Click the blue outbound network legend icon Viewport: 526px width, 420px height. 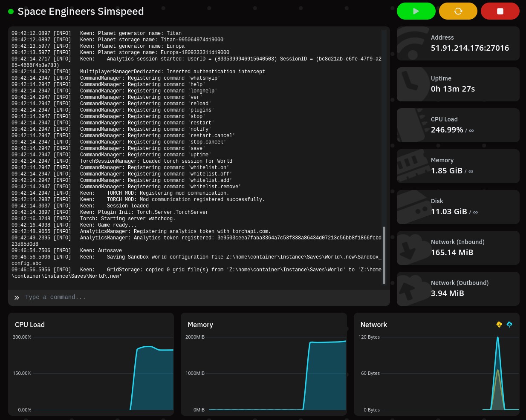(x=509, y=325)
